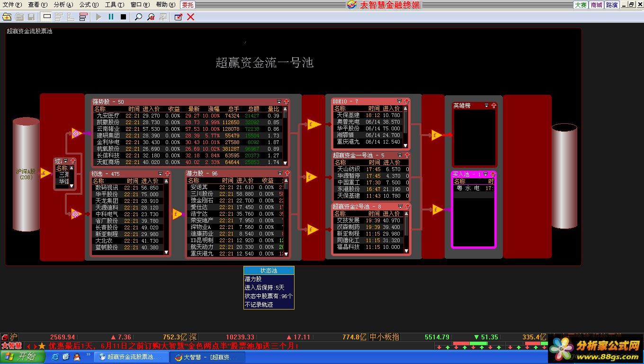644x364 pixels.
Task: Switch to 大智慧 taskbar window
Action: pos(207,357)
